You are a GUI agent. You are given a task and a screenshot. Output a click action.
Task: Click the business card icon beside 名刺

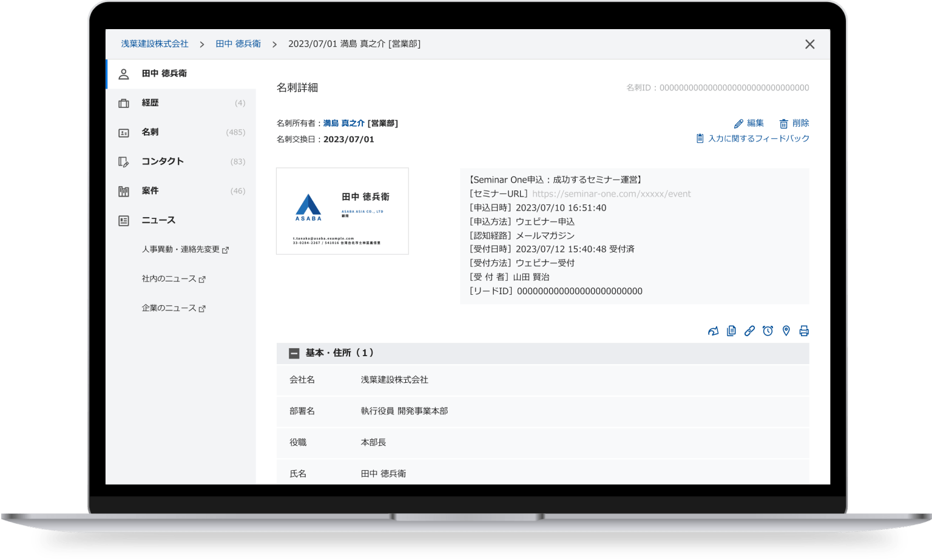[x=124, y=133]
